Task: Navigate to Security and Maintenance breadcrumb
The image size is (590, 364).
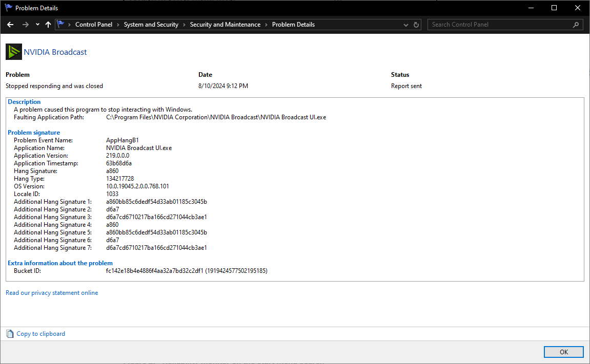Action: click(225, 24)
